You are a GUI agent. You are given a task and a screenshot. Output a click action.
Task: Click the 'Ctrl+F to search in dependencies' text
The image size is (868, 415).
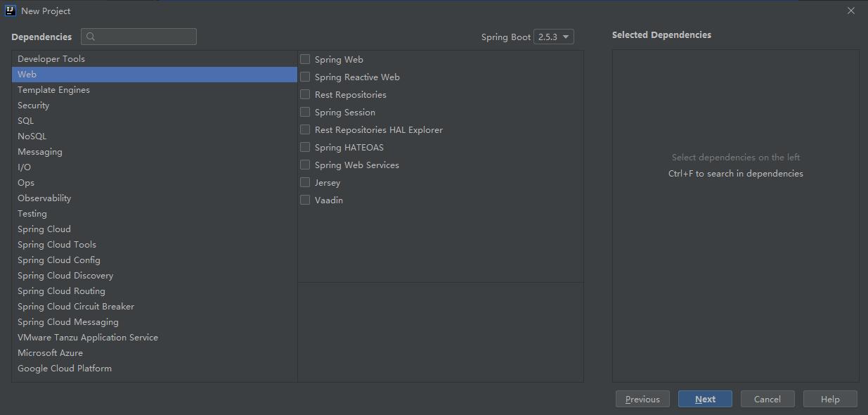736,174
